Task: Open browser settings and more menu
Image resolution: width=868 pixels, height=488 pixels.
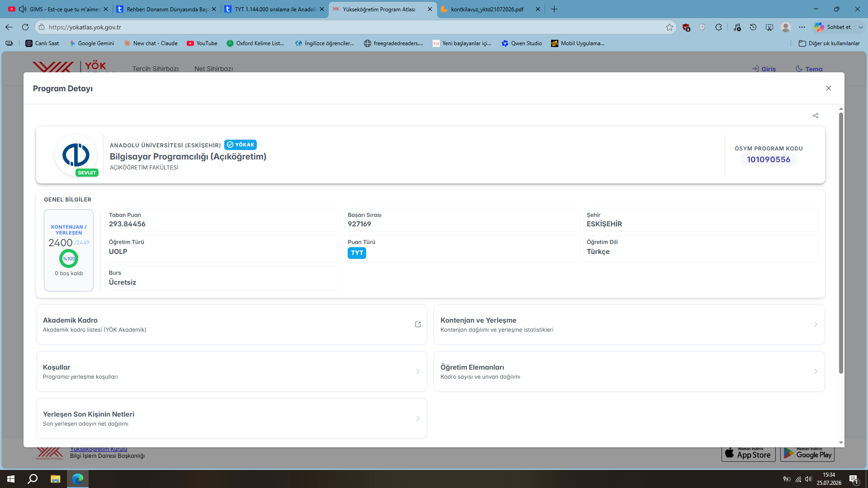Action: tap(802, 27)
